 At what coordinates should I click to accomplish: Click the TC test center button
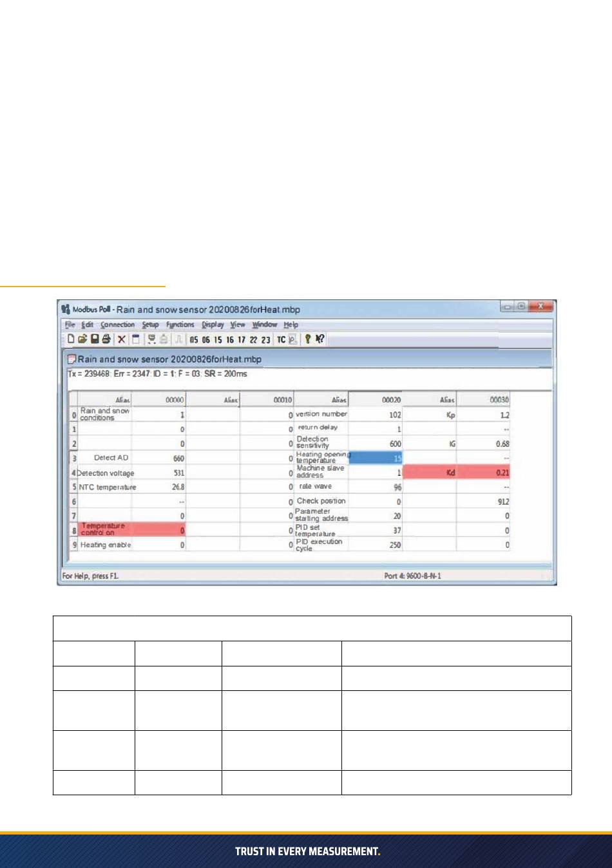coord(281,340)
